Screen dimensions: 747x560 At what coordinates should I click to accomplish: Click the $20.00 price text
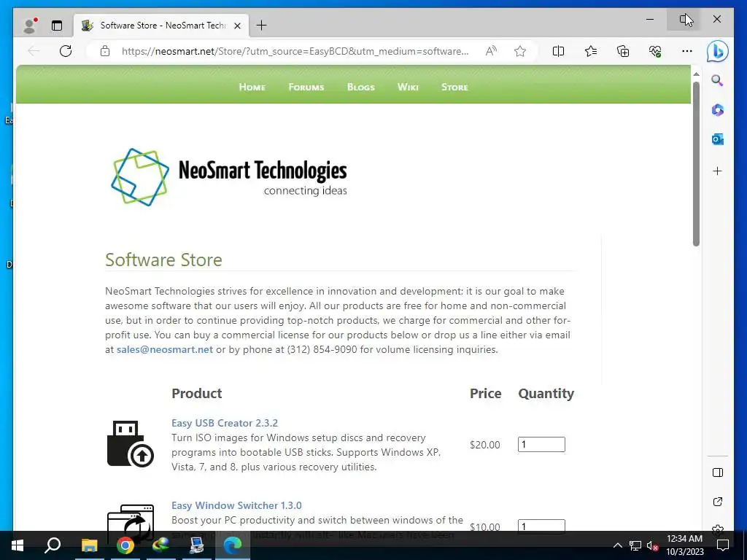click(x=485, y=445)
